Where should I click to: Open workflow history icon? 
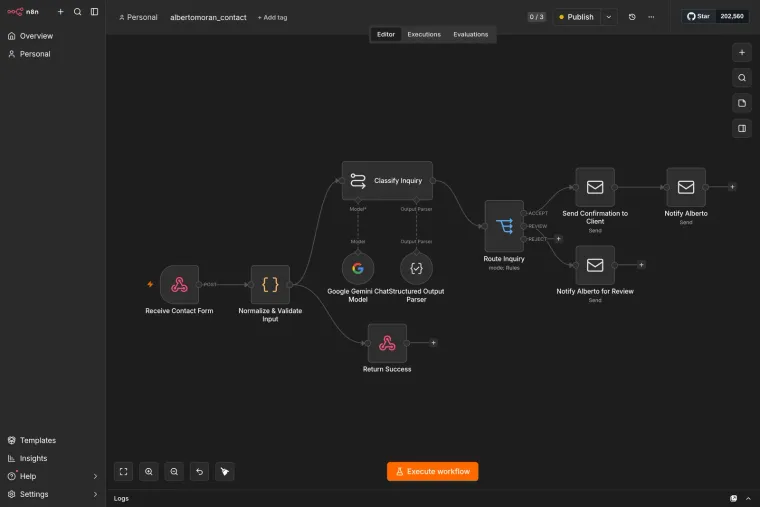632,17
